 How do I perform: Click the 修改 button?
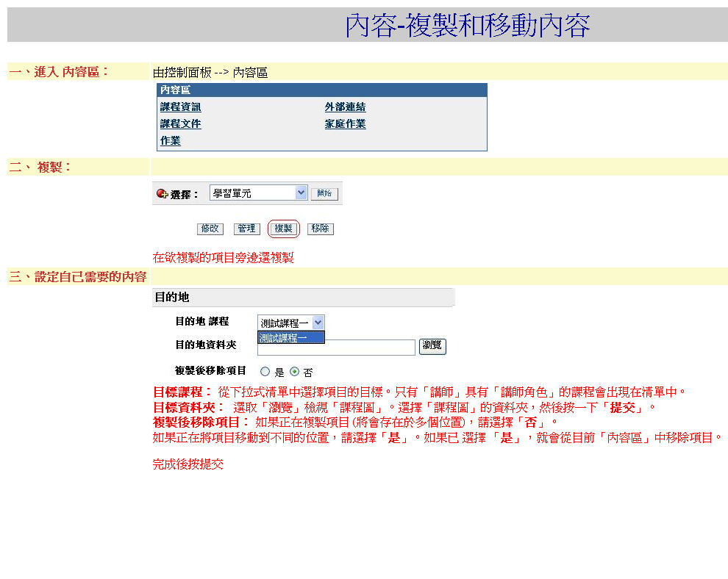click(x=210, y=229)
